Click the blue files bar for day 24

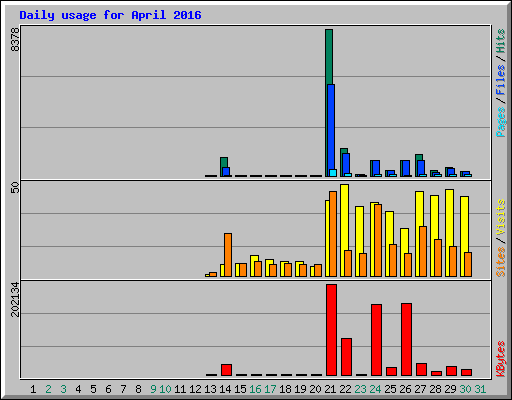point(376,168)
